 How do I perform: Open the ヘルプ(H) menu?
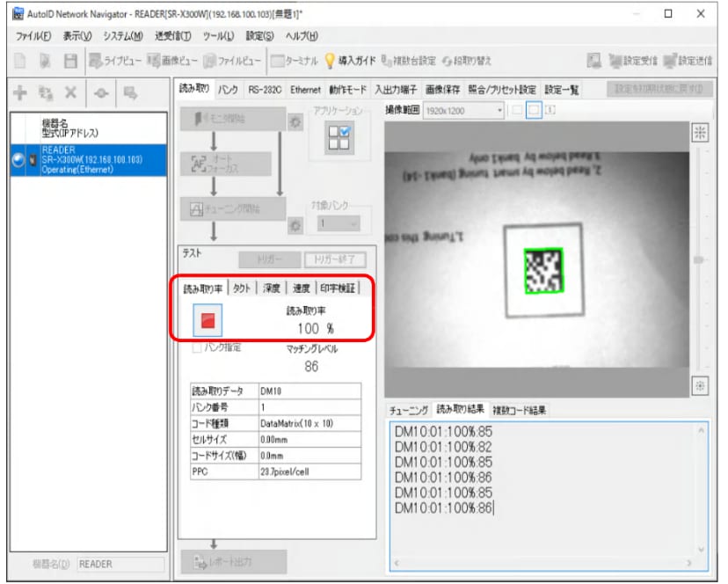302,36
